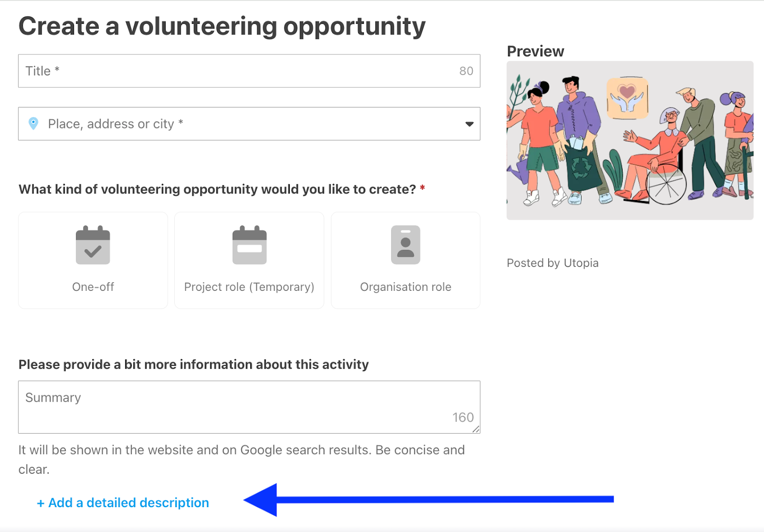Select the One-off calendar checkmark icon
This screenshot has height=532, width=764.
point(93,245)
